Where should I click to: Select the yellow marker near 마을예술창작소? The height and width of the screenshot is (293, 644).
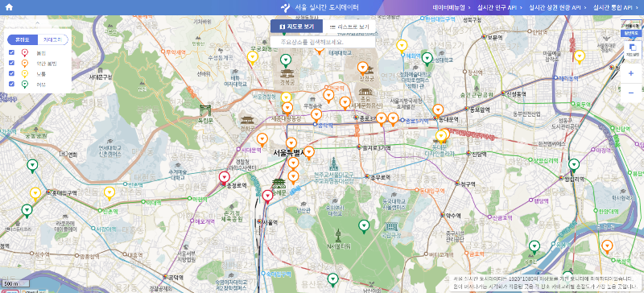coord(579,56)
